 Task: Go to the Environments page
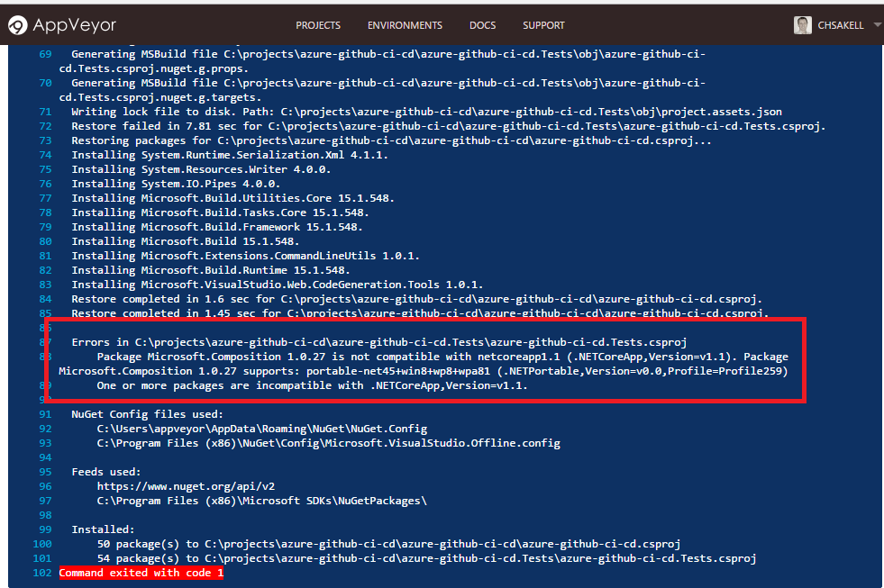click(x=405, y=25)
